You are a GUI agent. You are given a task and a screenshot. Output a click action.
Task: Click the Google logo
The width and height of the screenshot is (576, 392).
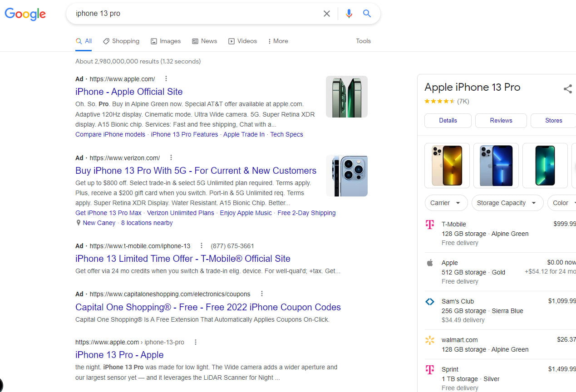tap(25, 14)
